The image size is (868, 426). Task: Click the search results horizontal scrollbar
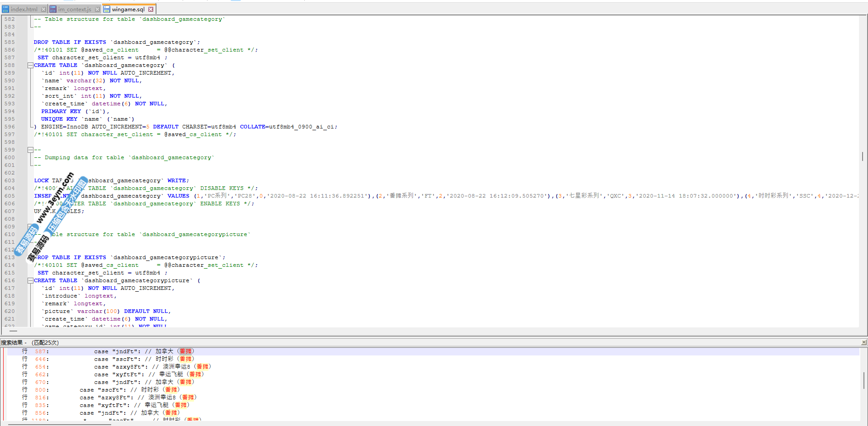pyautogui.click(x=59, y=424)
